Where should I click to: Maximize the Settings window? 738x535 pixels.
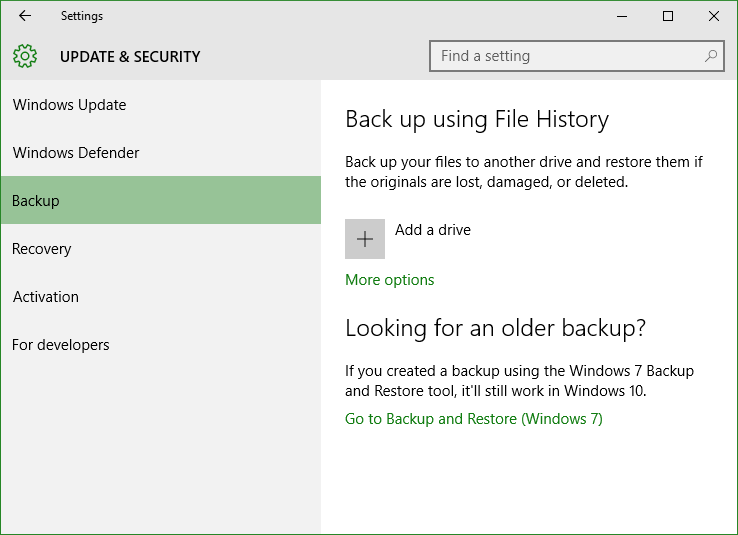[668, 16]
